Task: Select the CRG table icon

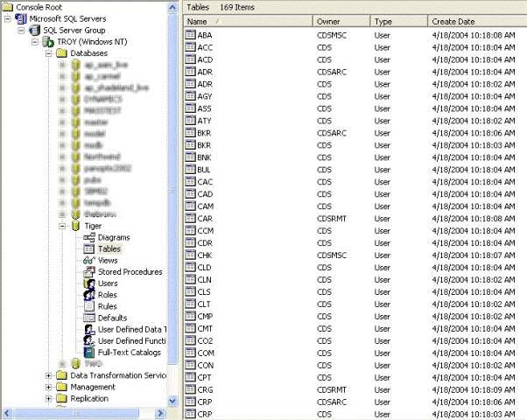Action: [190, 389]
